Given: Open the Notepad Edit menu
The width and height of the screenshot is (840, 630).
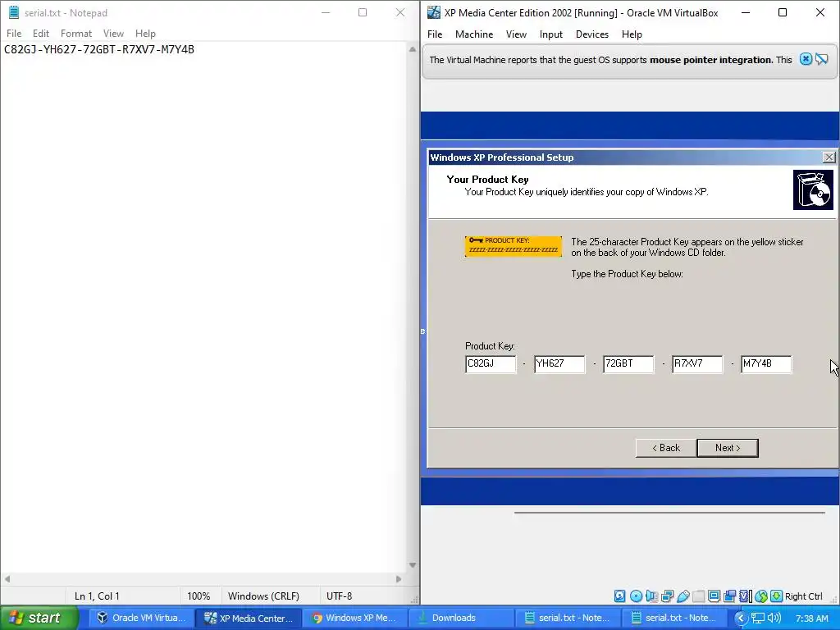Looking at the screenshot, I should pos(41,33).
